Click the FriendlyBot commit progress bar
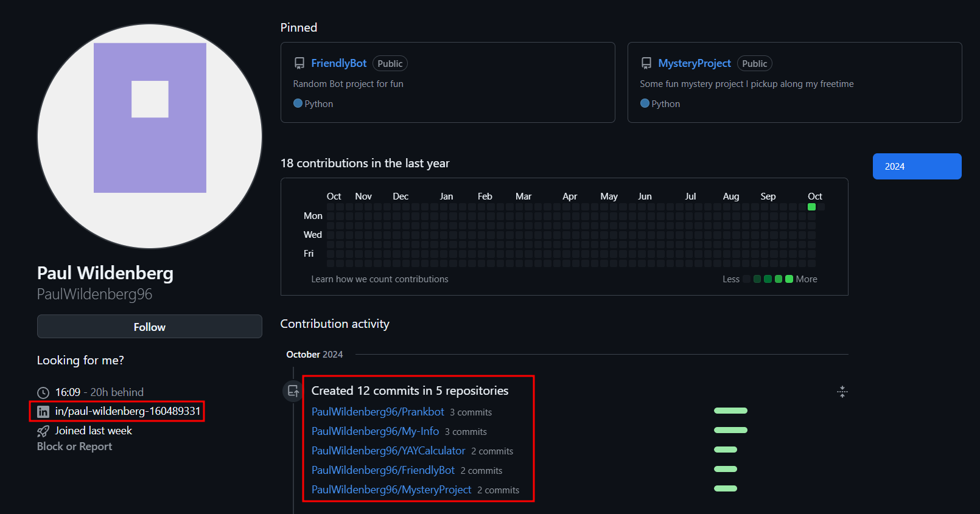Viewport: 980px width, 514px height. click(x=725, y=469)
